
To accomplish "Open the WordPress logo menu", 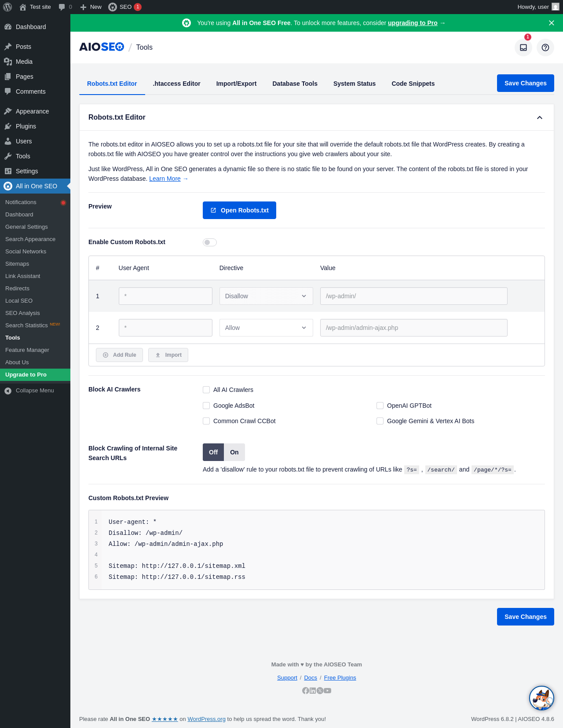I will tap(7, 7).
